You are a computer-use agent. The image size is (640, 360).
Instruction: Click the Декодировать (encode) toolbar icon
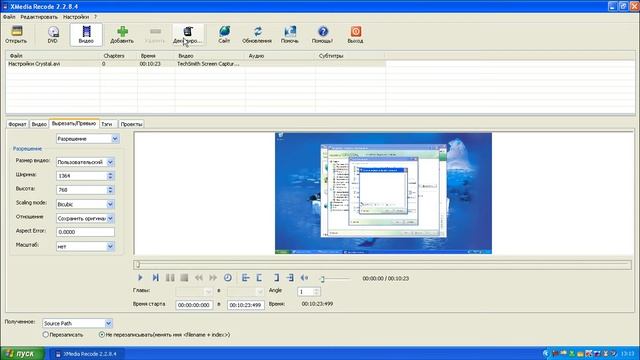(x=188, y=35)
